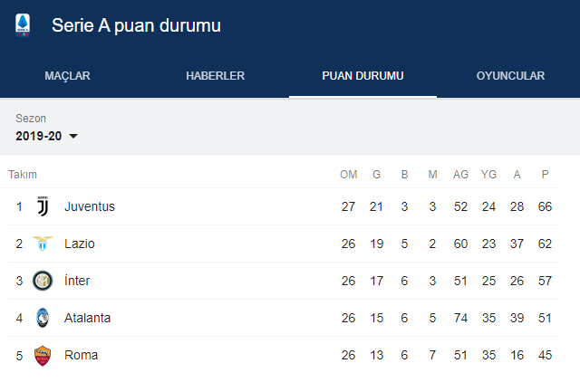Click the Juventus club crest
Viewport: 580px width, 392px height.
43,206
